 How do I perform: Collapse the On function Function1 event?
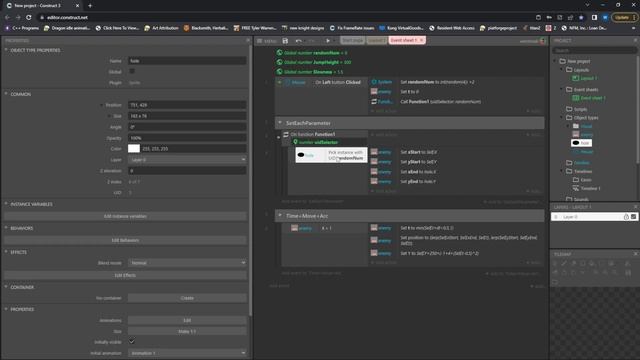coord(279,137)
